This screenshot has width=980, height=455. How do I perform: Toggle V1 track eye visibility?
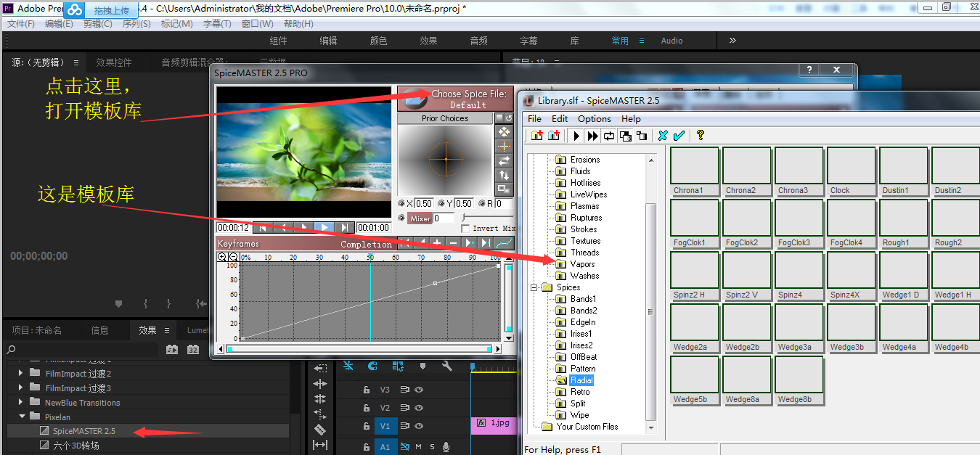pos(419,426)
